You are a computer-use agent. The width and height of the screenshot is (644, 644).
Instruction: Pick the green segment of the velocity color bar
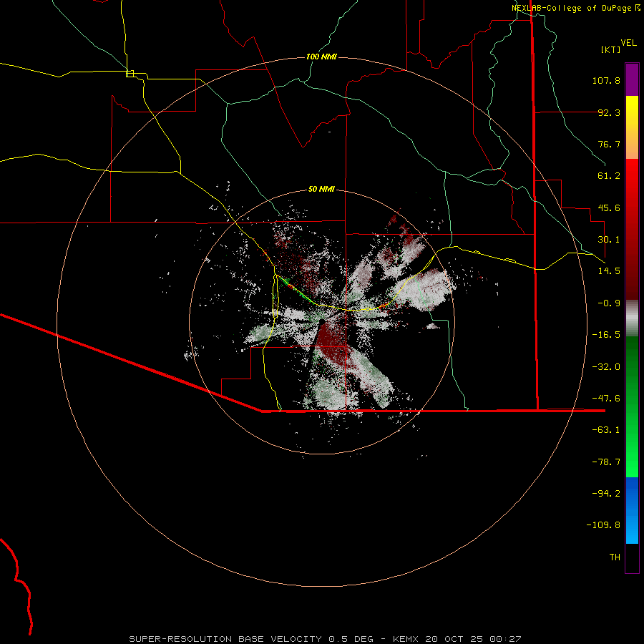pyautogui.click(x=632, y=406)
